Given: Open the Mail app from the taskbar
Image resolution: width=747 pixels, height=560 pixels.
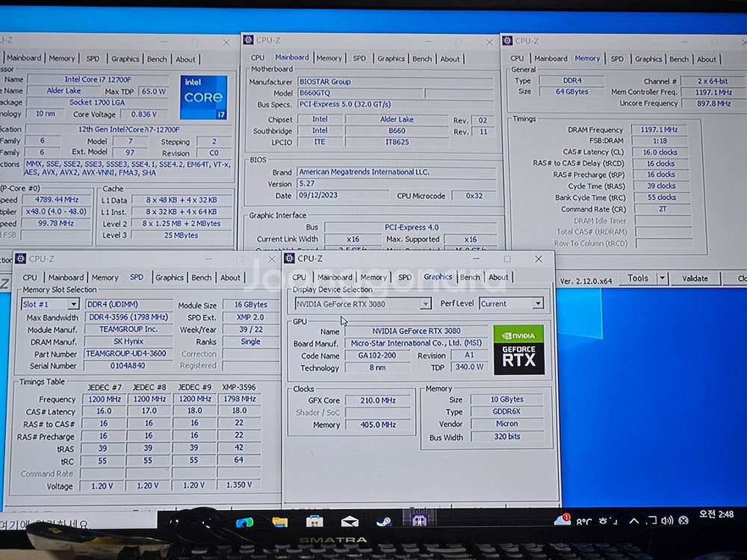Looking at the screenshot, I should (350, 522).
